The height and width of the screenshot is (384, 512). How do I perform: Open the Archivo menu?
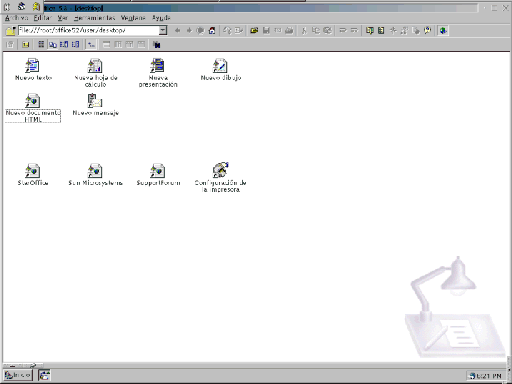click(17, 18)
